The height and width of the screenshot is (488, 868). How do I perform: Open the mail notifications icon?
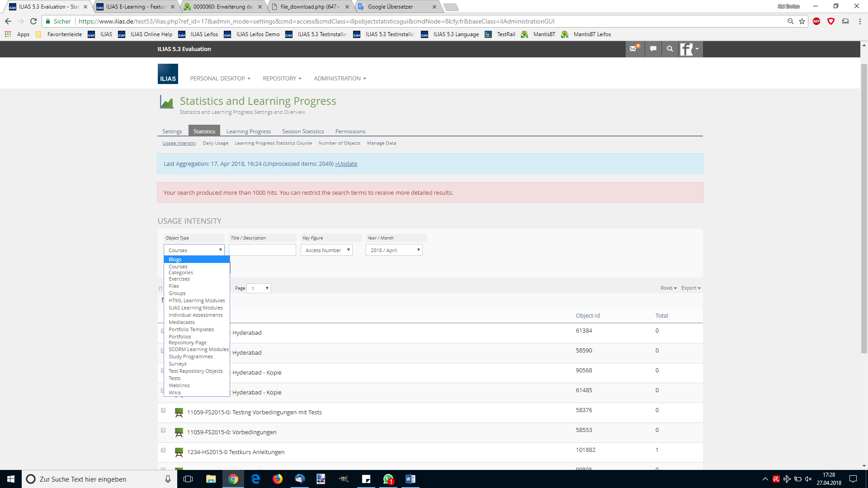[634, 49]
